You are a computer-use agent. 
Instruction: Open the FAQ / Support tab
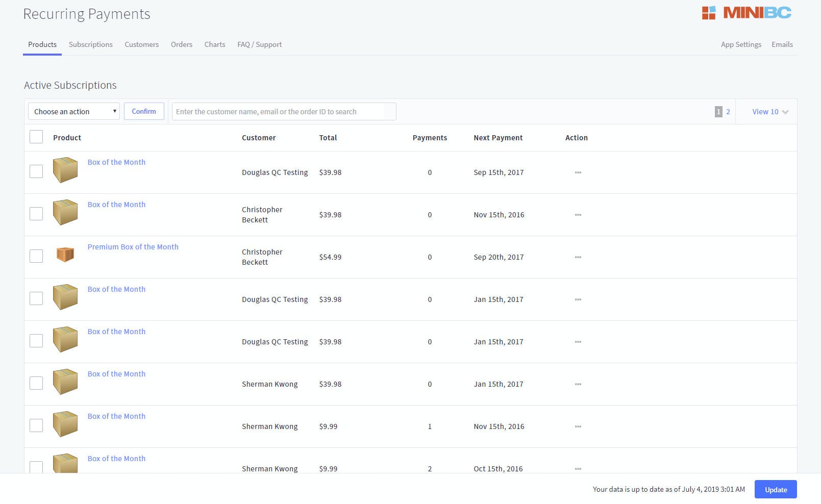click(260, 44)
